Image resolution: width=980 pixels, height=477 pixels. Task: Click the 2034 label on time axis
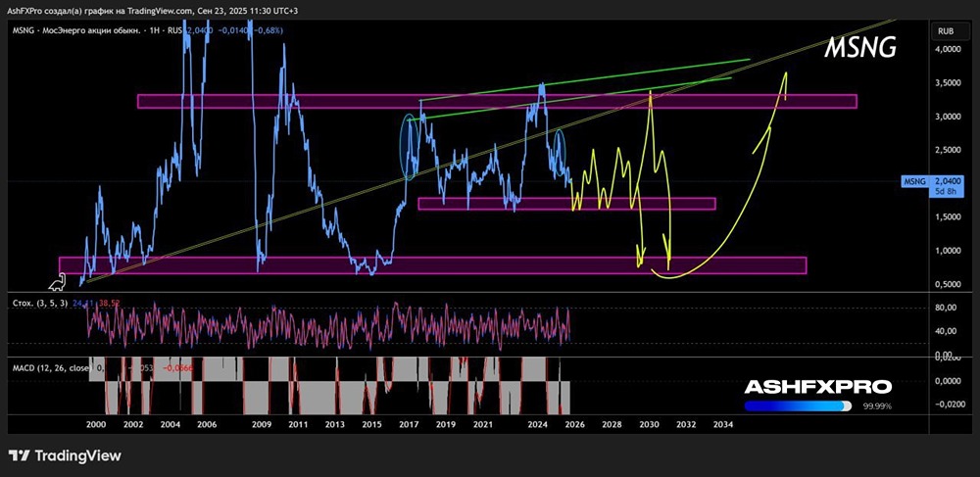point(723,424)
